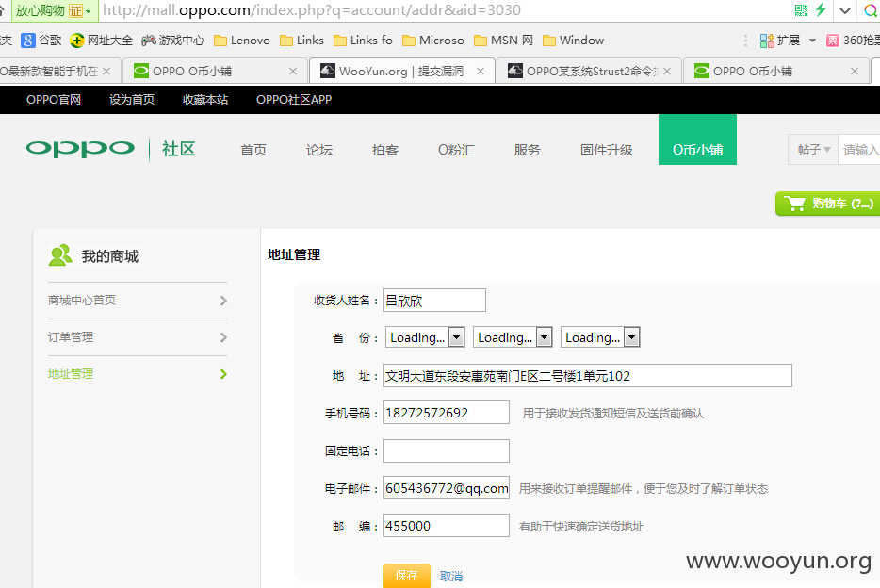Open the third Loading dropdown for district
This screenshot has width=880, height=588.
click(600, 337)
